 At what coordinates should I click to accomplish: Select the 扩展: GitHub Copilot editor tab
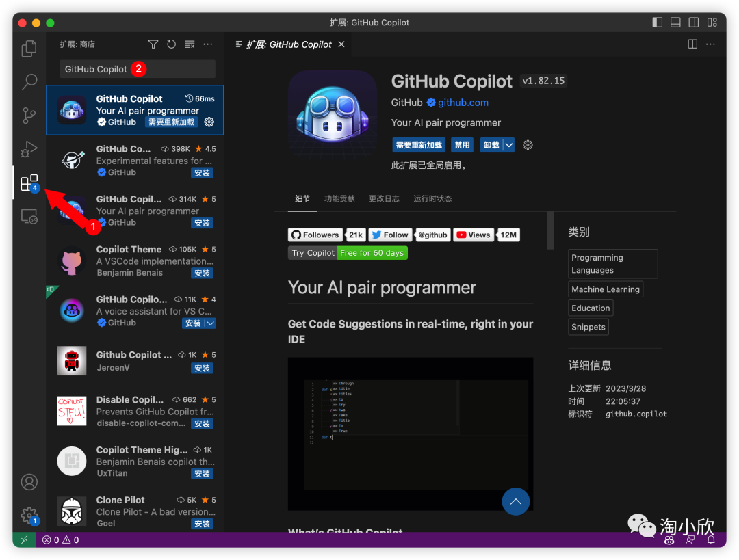(x=290, y=44)
